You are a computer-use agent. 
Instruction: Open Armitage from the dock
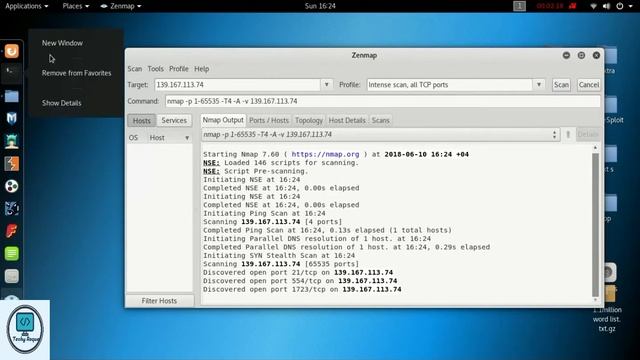point(11,141)
